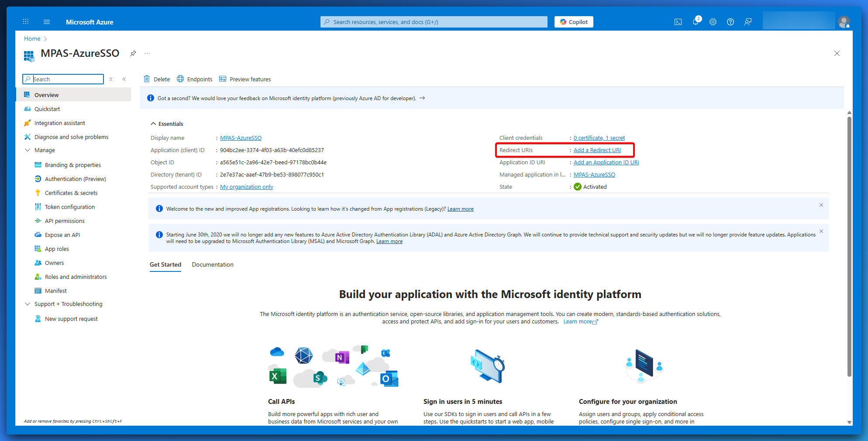Select Overview in the sidebar
The image size is (868, 441).
point(73,95)
